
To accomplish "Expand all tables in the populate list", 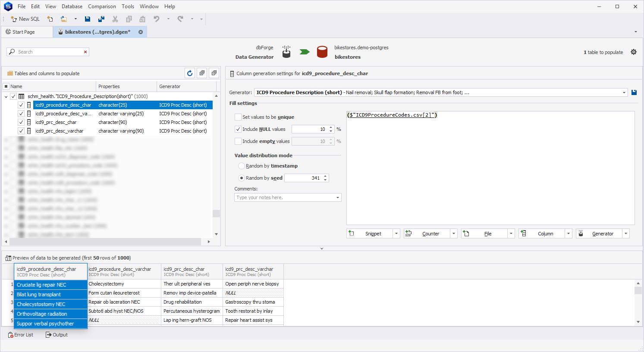I will point(202,73).
